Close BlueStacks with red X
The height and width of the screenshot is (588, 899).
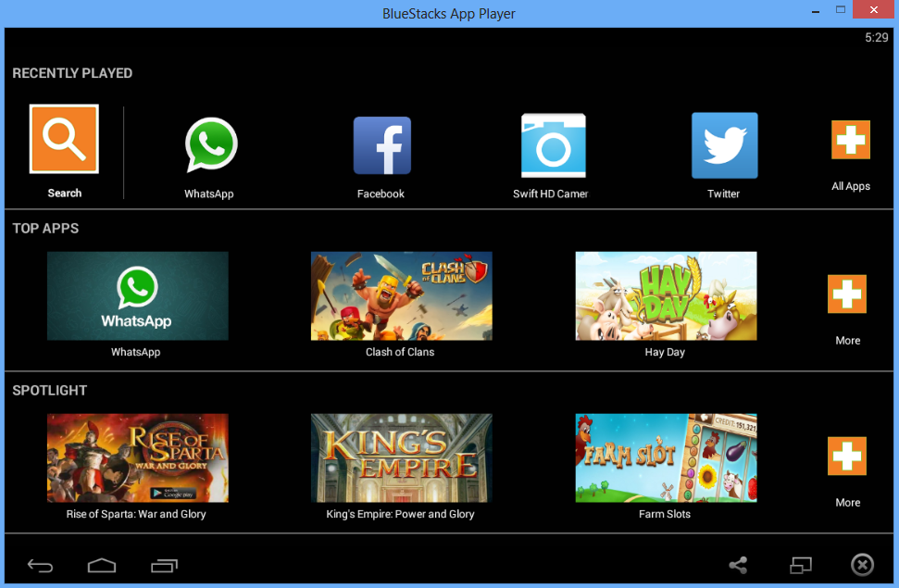(x=874, y=10)
